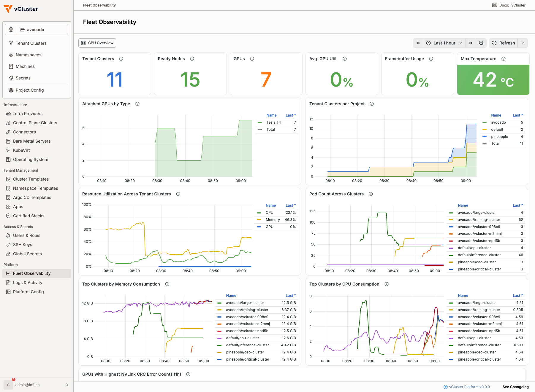Toggle pineapple/ceo-cluster in Memory Consumption legend

tap(245, 352)
